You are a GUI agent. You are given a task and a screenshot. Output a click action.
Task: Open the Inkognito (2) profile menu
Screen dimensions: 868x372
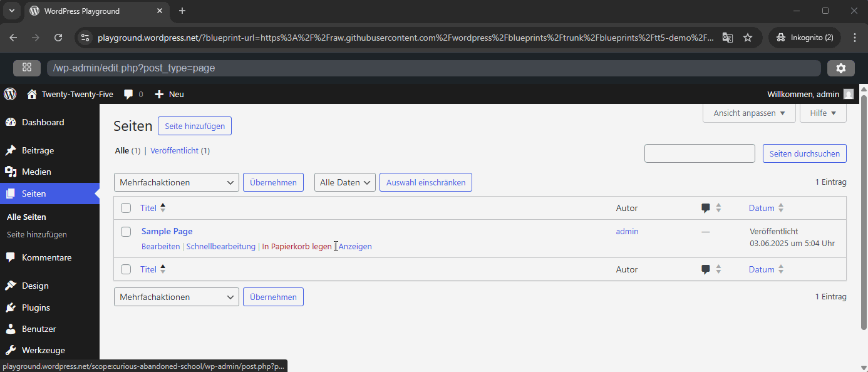click(x=805, y=38)
